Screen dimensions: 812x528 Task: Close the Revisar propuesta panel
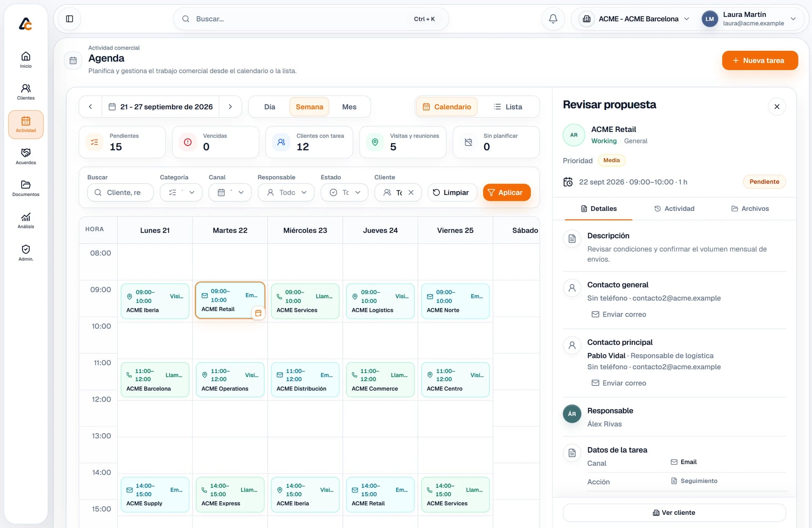pos(776,107)
